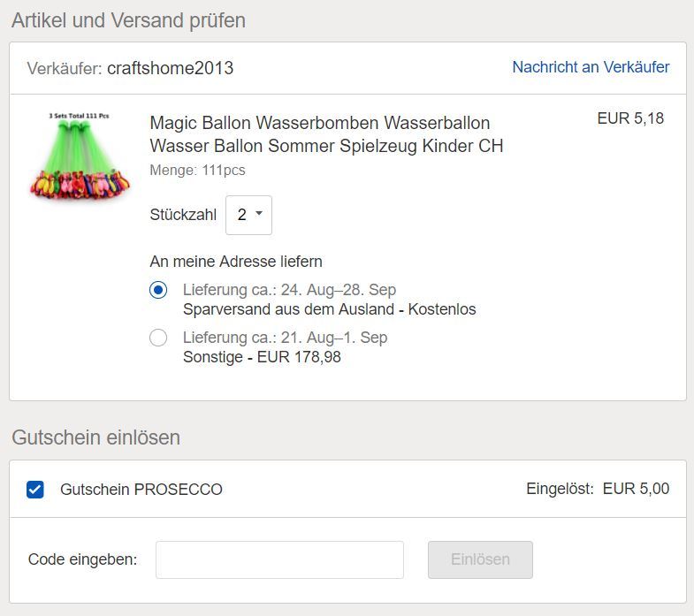
Task: Uncheck the Gutschein PROSECCO checkbox
Action: click(35, 489)
